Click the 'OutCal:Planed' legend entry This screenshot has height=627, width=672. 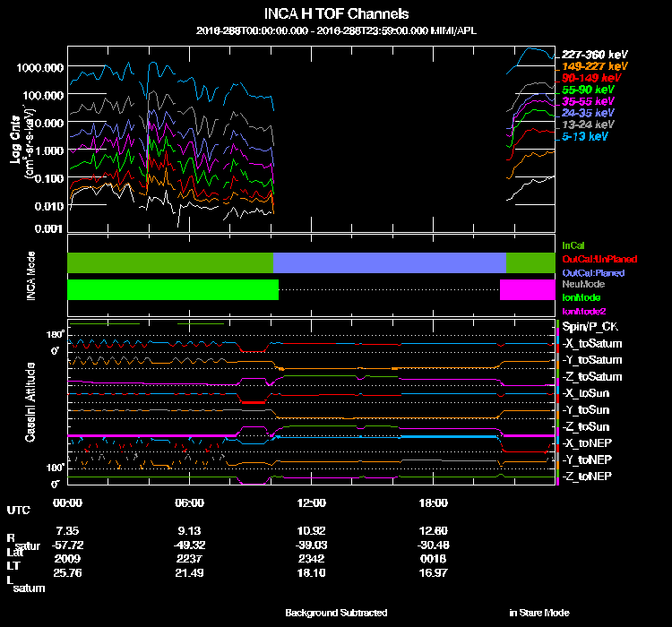pyautogui.click(x=593, y=273)
